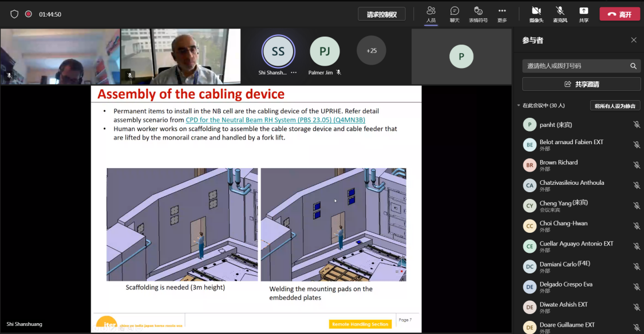The width and height of the screenshot is (644, 334).
Task: Click the Share screen icon
Action: (x=583, y=14)
